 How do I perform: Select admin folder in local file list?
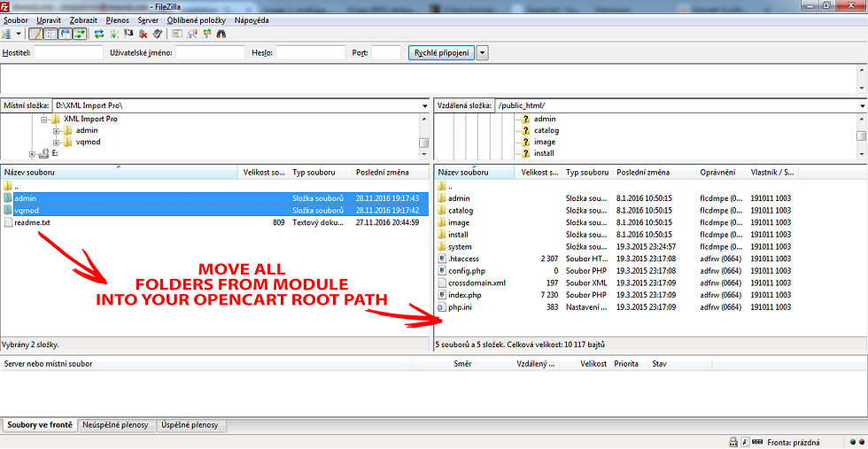click(x=214, y=198)
